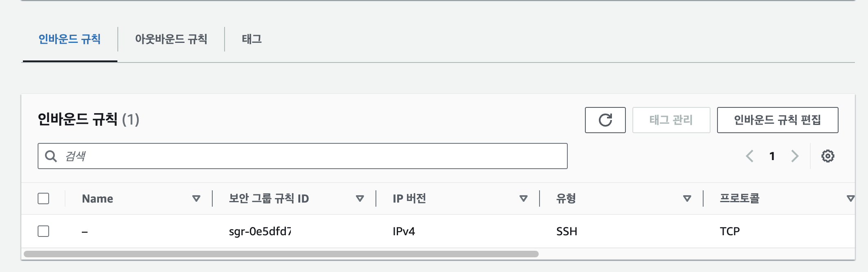Sort by 보안 그룹 규칙 ID arrow
Image resolution: width=868 pixels, height=272 pixels.
pyautogui.click(x=360, y=198)
